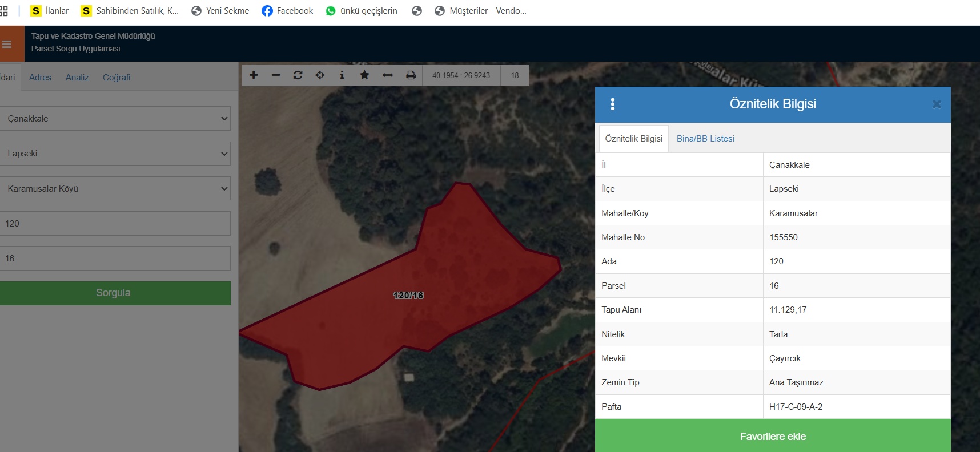Close the Öznitelik Bilgisi panel
The height and width of the screenshot is (452, 980).
tap(937, 104)
